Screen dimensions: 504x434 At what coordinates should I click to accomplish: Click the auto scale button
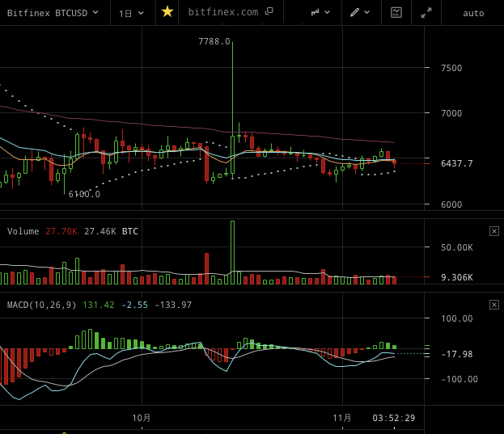coord(473,13)
